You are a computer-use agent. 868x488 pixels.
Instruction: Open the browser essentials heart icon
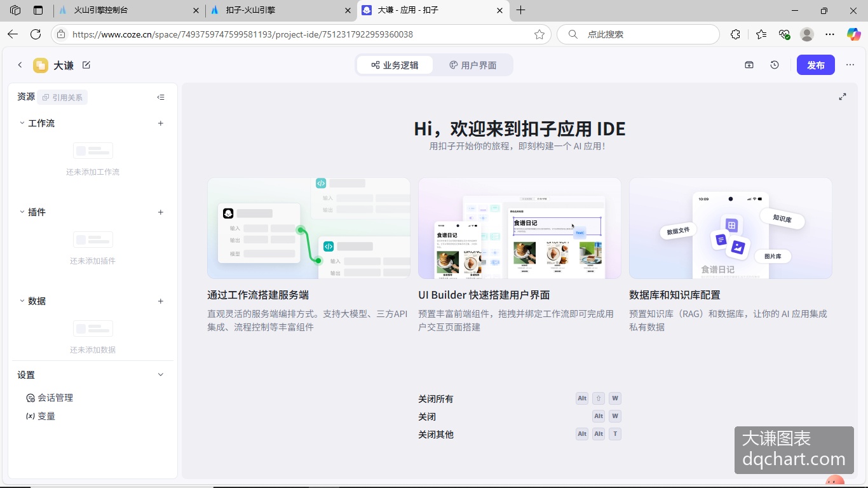pyautogui.click(x=784, y=34)
